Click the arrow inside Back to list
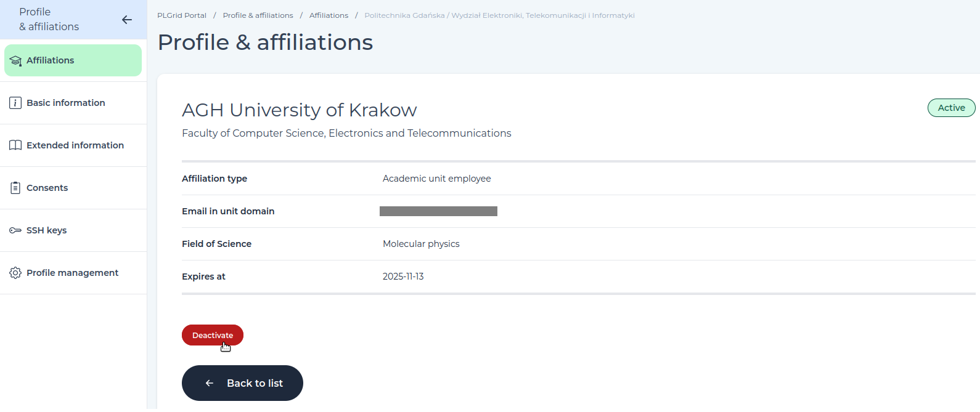 tap(210, 383)
